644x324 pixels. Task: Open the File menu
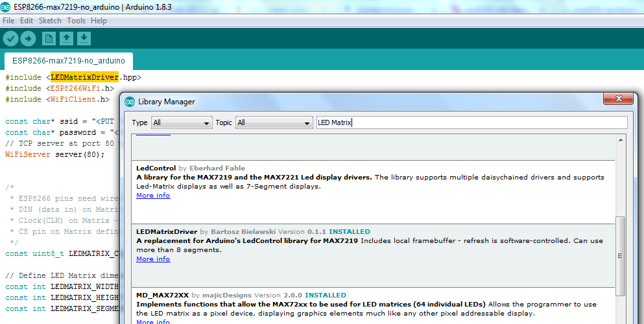(x=8, y=21)
